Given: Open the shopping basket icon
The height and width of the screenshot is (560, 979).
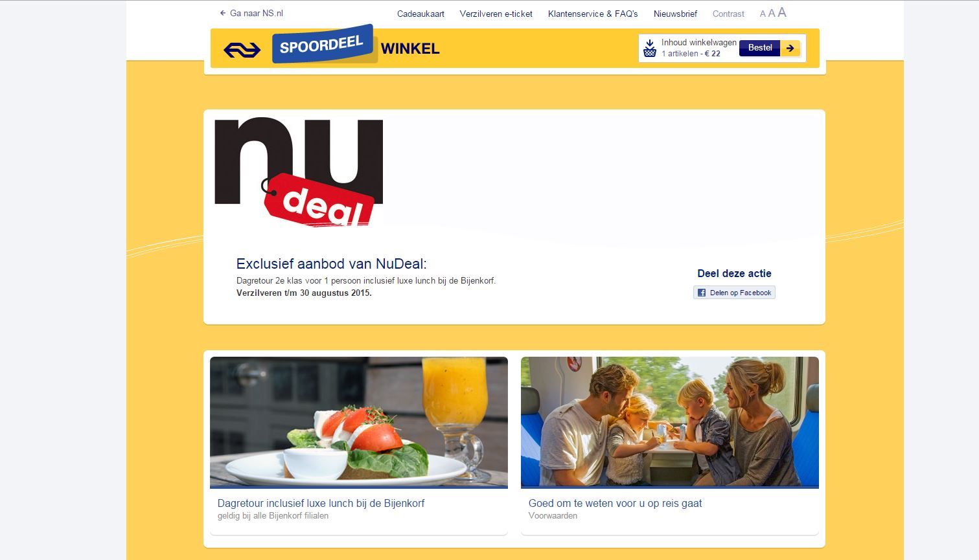Looking at the screenshot, I should (649, 48).
